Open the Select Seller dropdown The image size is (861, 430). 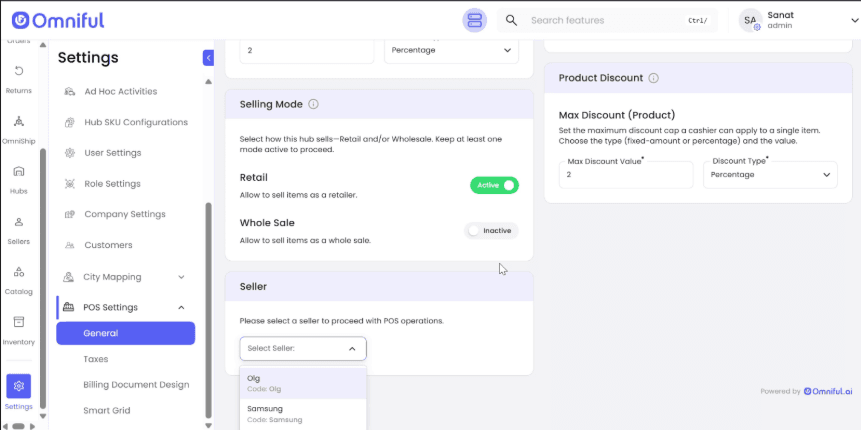(303, 348)
